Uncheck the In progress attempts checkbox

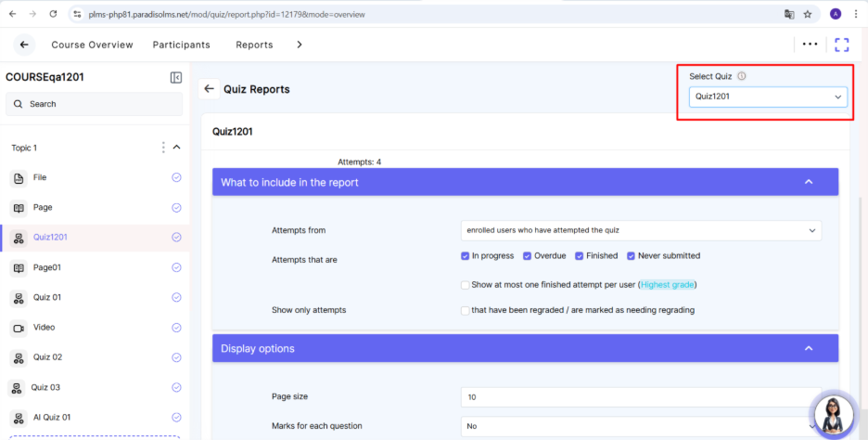click(x=466, y=256)
